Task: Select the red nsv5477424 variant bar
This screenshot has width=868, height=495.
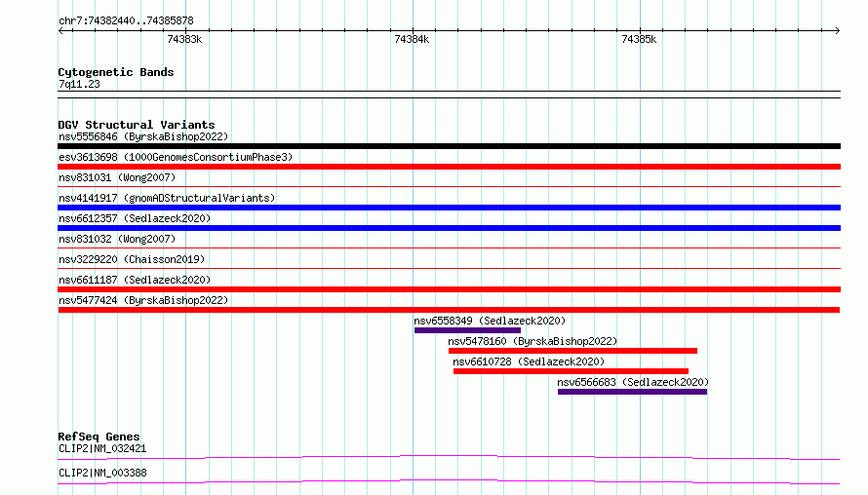Action: (449, 310)
